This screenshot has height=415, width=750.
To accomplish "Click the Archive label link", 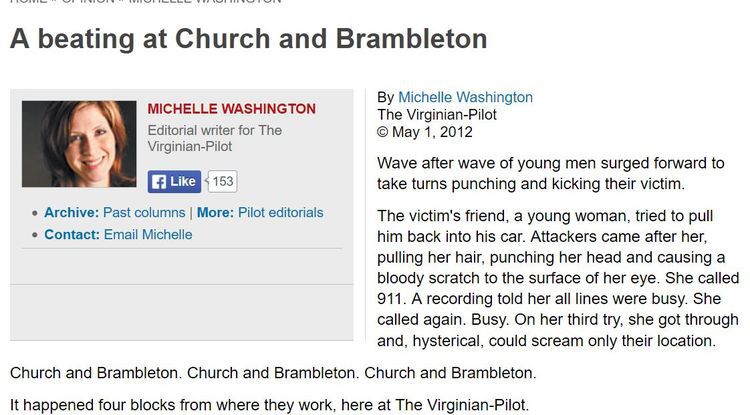I will (x=71, y=213).
